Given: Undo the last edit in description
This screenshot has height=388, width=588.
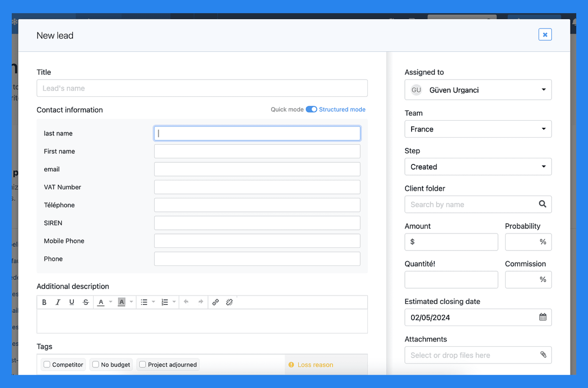Looking at the screenshot, I should [x=186, y=302].
